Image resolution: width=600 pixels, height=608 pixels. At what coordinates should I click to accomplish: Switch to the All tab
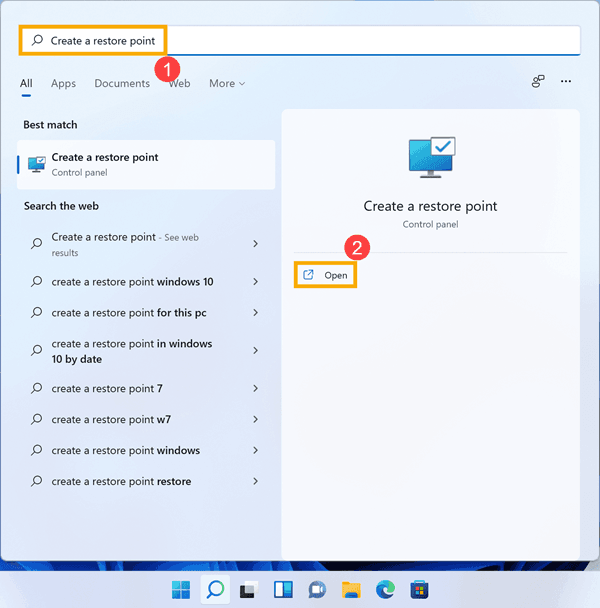coord(26,83)
